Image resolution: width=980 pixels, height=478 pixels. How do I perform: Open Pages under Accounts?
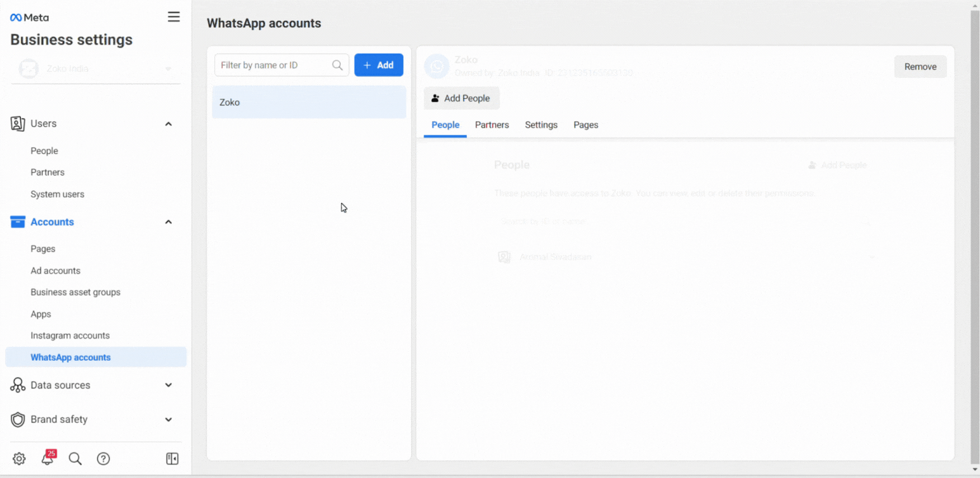pyautogui.click(x=43, y=249)
